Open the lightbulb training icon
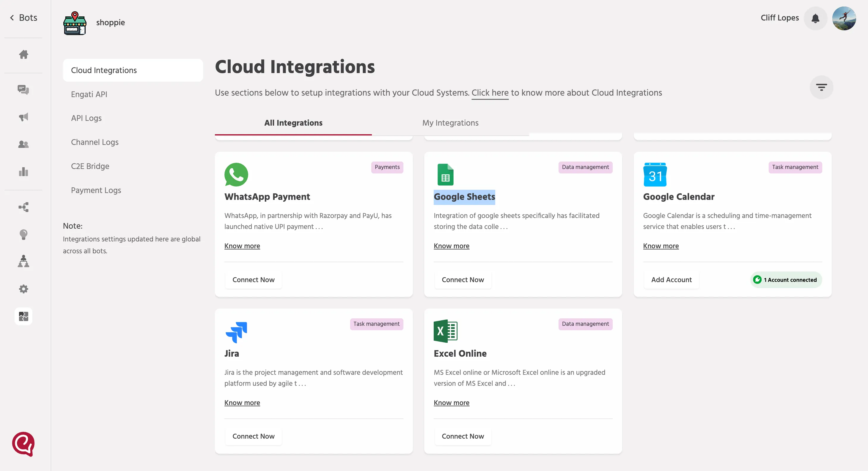Screen dimensions: 868x471 (x=23, y=234)
